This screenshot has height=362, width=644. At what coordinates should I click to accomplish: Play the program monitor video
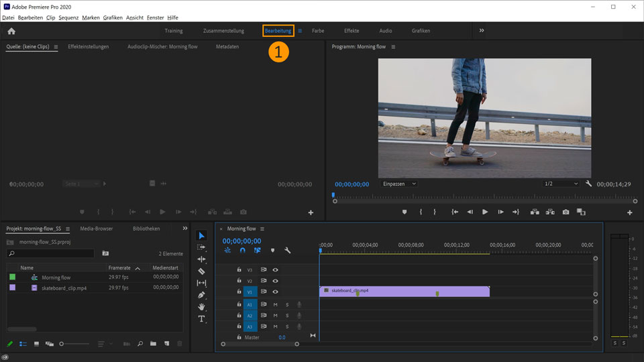(x=485, y=212)
